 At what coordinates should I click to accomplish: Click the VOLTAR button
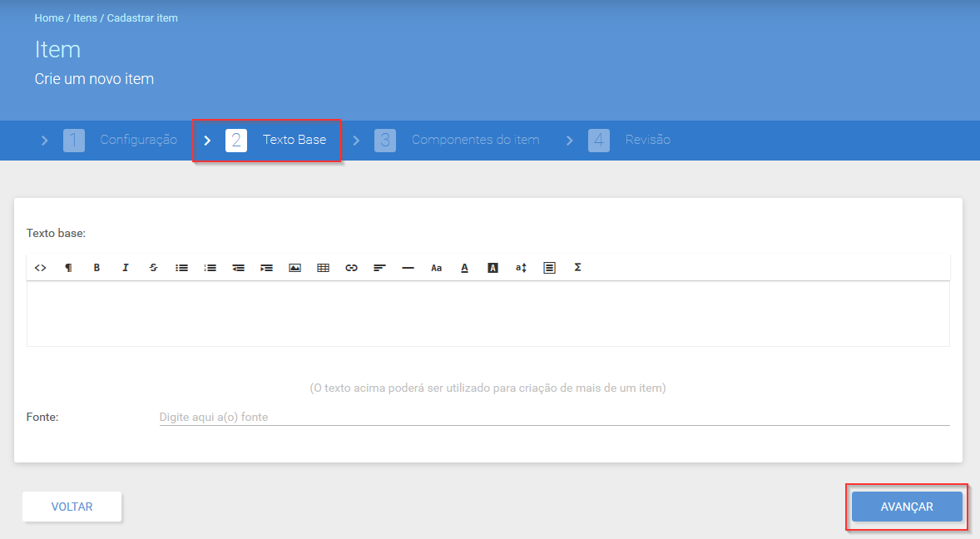72,507
